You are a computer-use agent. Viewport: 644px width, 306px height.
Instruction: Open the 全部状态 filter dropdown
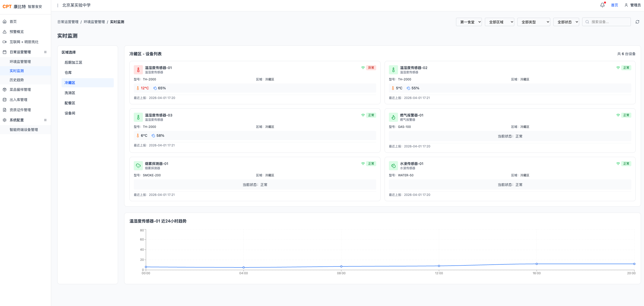tap(566, 22)
